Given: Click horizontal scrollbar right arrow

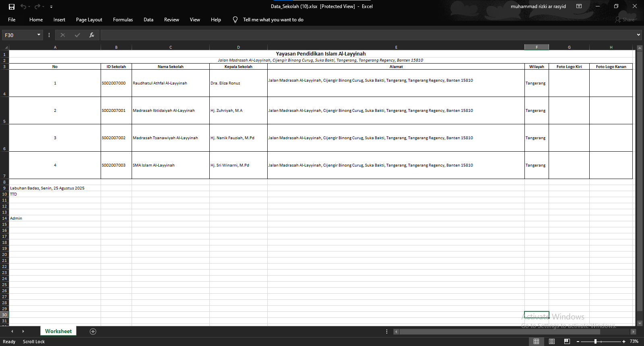Looking at the screenshot, I should point(633,332).
